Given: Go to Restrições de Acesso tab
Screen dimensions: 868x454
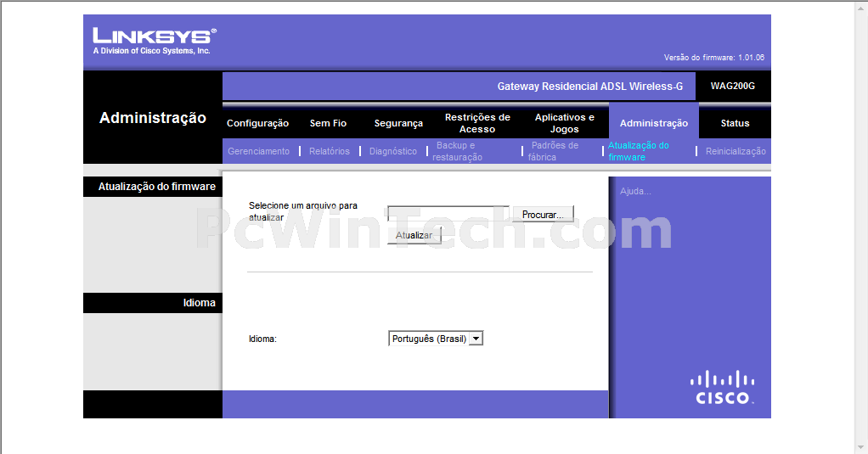Looking at the screenshot, I should click(477, 123).
